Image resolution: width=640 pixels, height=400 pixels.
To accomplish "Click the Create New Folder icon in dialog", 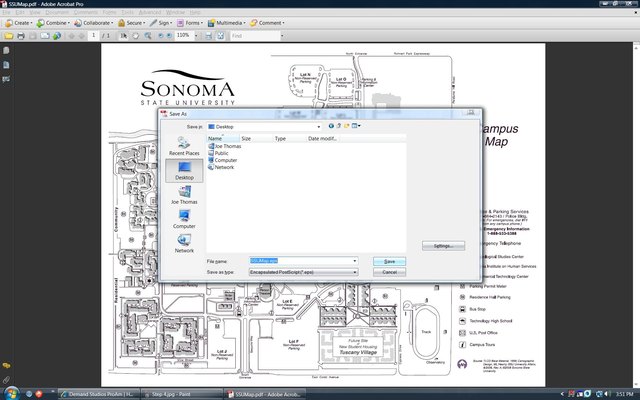I will (x=347, y=126).
